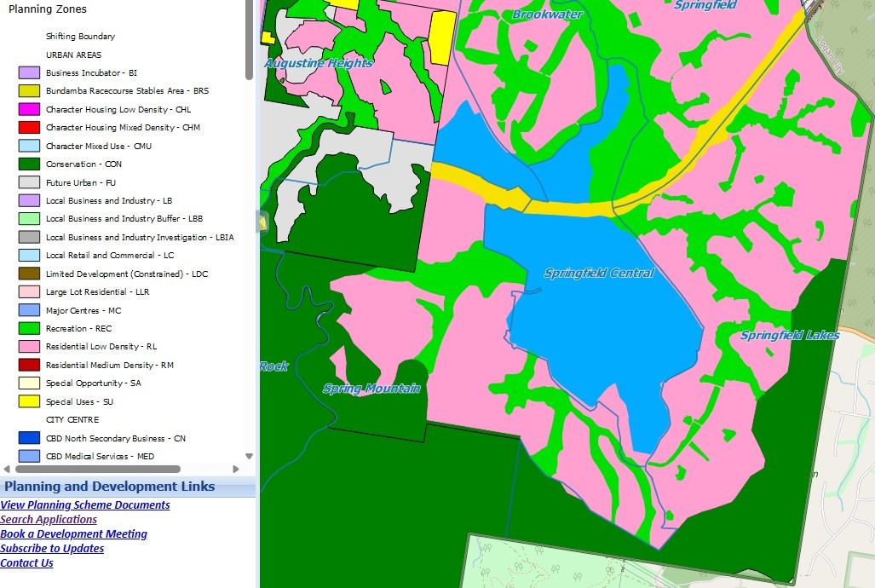This screenshot has width=875, height=588.
Task: Click the Character Housing Low Density swatch
Action: point(29,110)
